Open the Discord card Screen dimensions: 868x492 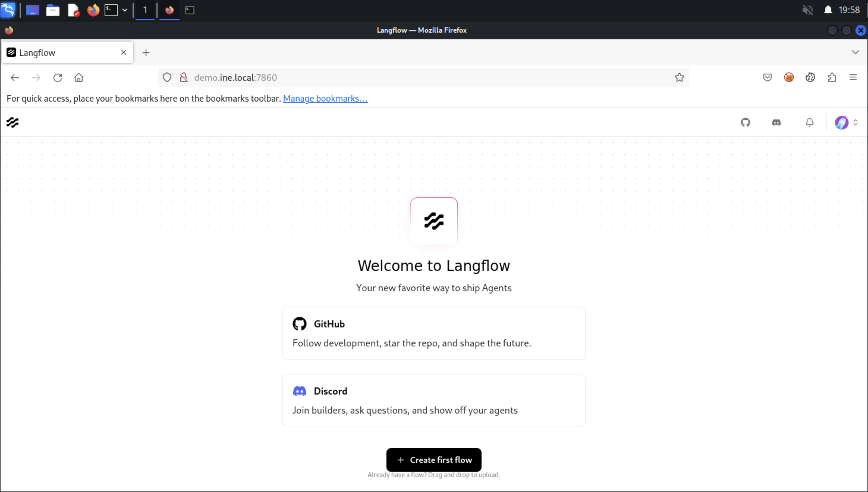434,400
